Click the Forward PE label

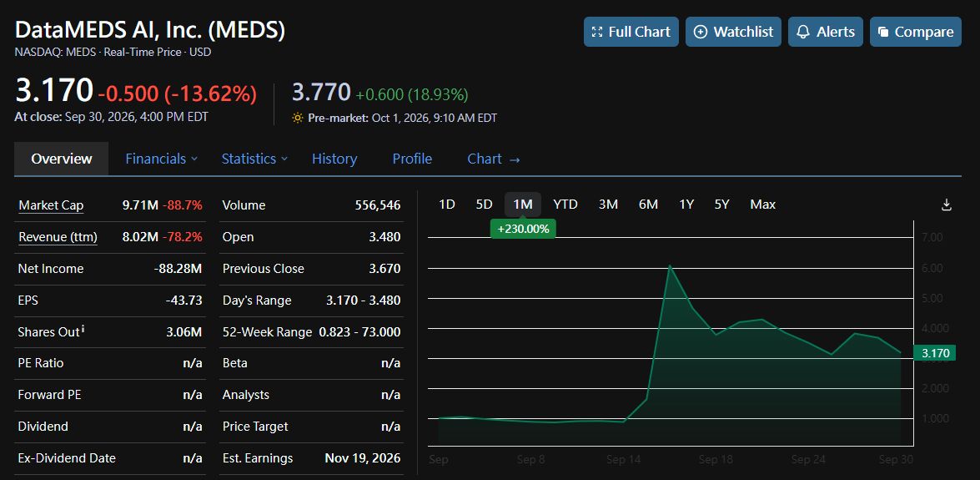pyautogui.click(x=49, y=395)
